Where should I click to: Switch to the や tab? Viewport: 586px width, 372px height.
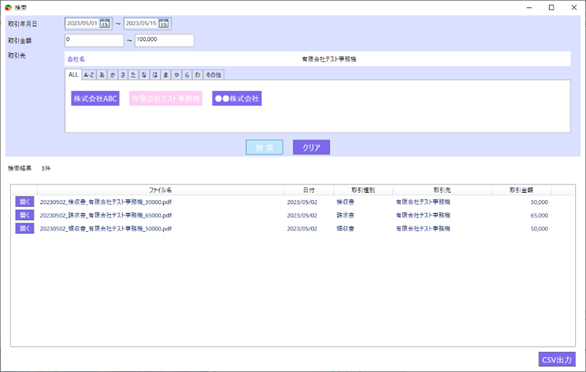click(176, 75)
